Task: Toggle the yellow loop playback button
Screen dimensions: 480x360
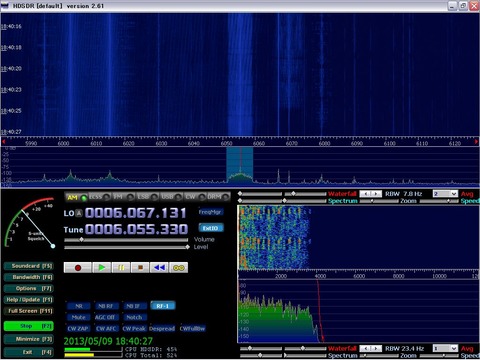Action: tap(179, 268)
